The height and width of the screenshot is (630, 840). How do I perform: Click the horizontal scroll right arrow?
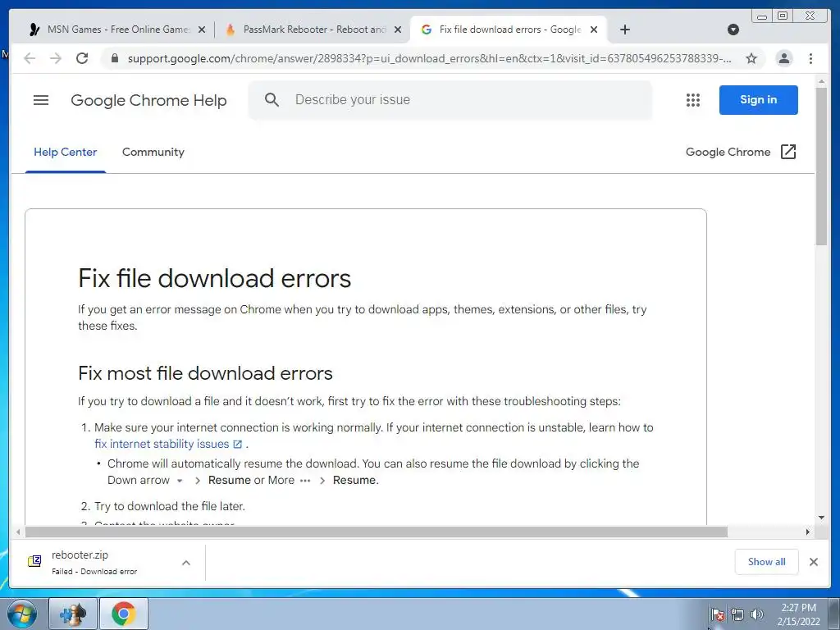[x=808, y=532]
